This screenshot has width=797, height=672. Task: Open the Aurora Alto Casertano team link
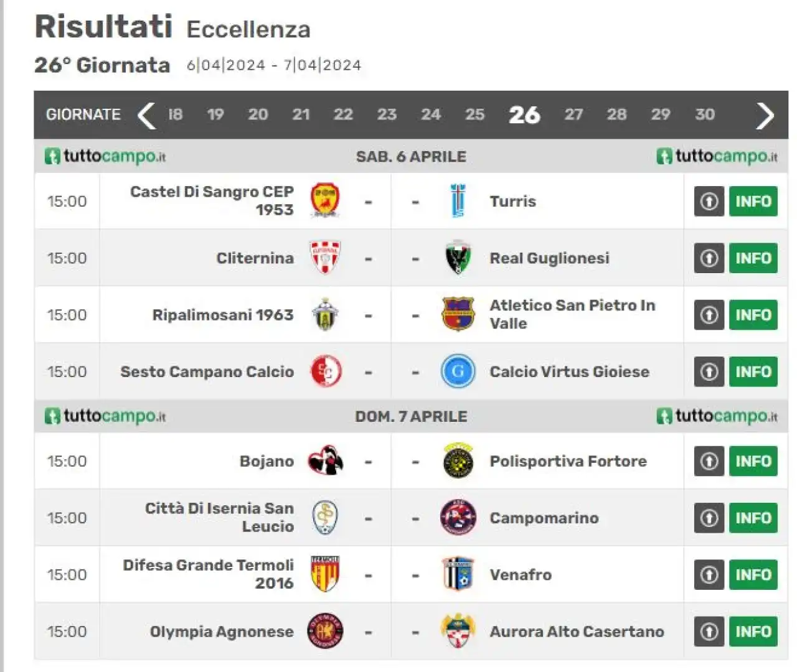click(577, 632)
